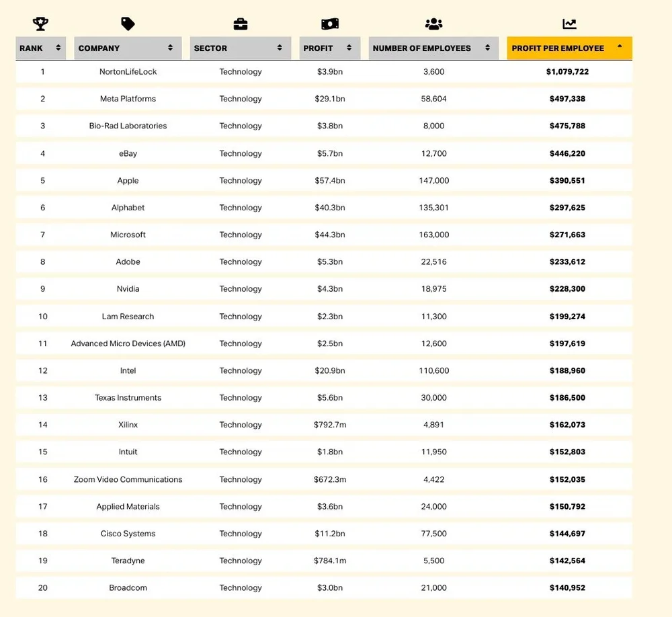Sort table by Company column header
Viewport: 672px width, 617px height.
pyautogui.click(x=128, y=48)
